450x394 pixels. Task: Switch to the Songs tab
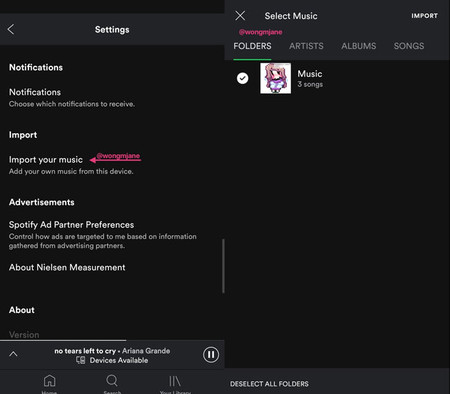click(409, 46)
